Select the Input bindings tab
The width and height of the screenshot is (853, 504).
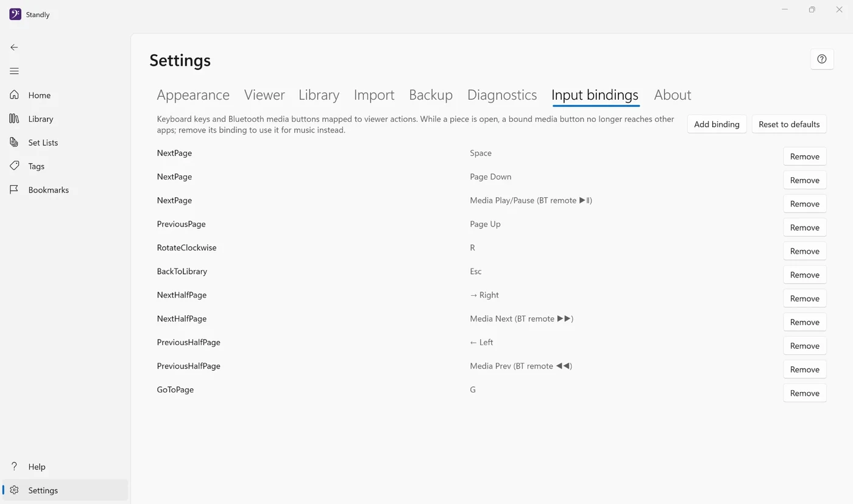[x=595, y=95]
